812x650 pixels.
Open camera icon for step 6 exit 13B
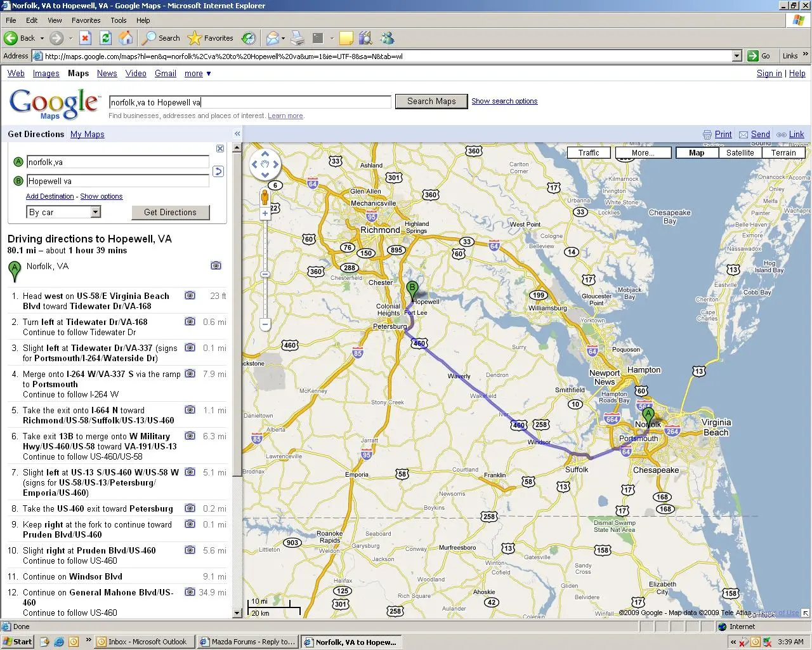point(190,435)
